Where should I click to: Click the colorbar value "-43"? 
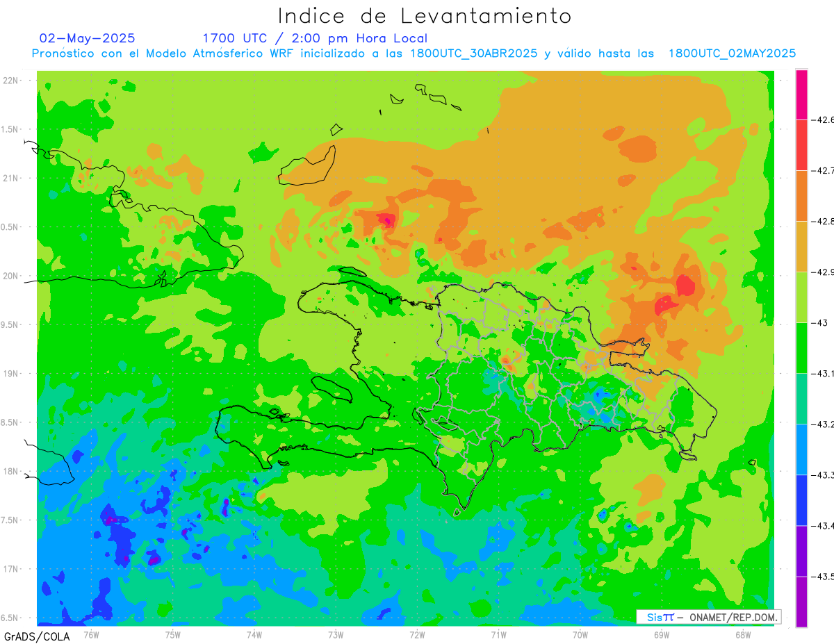(x=818, y=322)
